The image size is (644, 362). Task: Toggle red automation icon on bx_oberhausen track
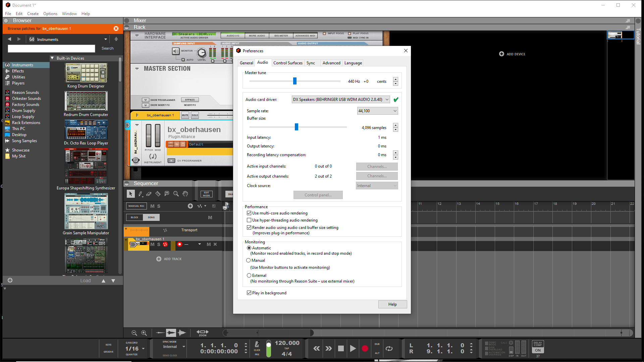(165, 244)
